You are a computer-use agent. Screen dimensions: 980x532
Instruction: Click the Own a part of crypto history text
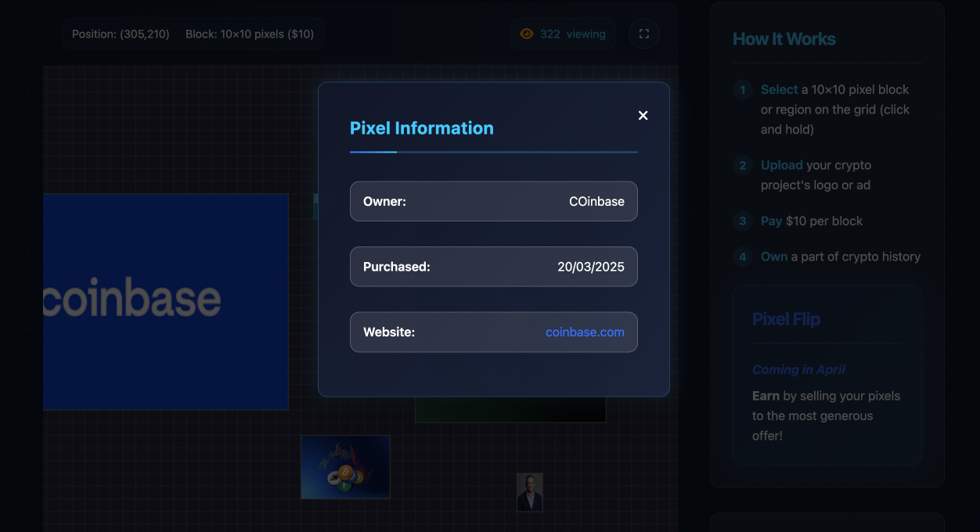point(841,257)
